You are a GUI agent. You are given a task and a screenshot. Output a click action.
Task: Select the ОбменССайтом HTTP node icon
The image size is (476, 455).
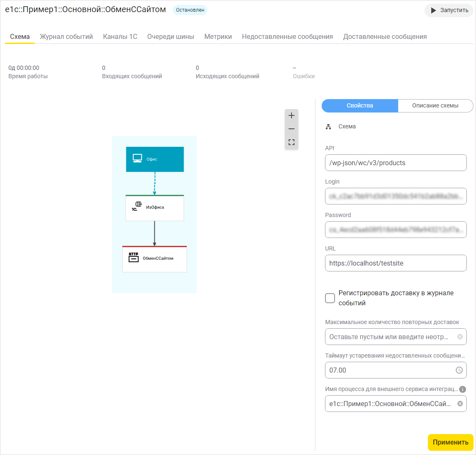[x=133, y=257]
